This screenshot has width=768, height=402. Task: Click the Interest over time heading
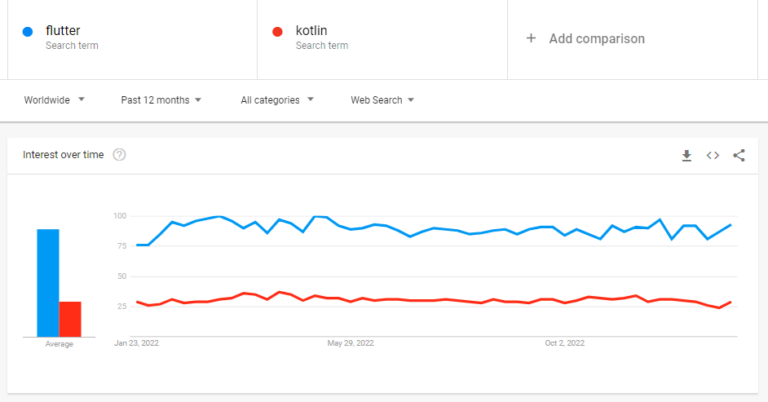point(63,155)
